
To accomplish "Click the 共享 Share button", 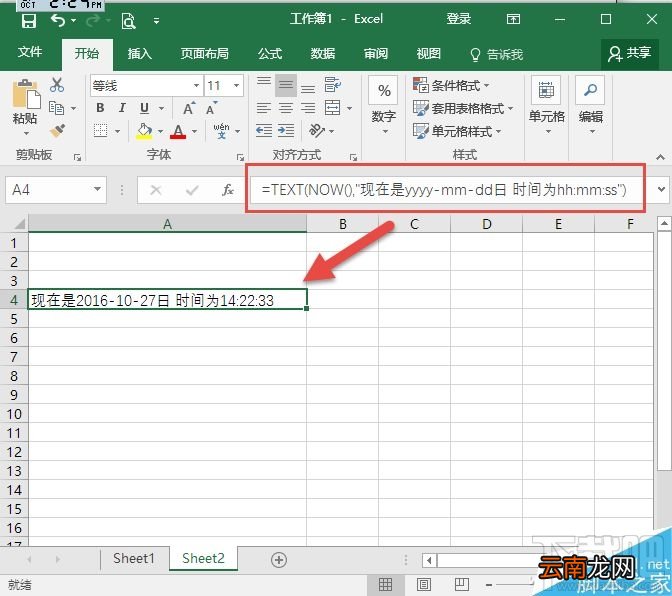I will click(x=630, y=54).
